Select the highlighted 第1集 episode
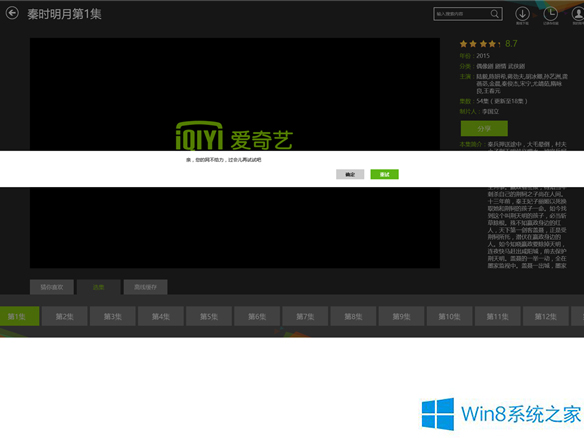Viewport: 584px width, 438px height. pos(19,316)
